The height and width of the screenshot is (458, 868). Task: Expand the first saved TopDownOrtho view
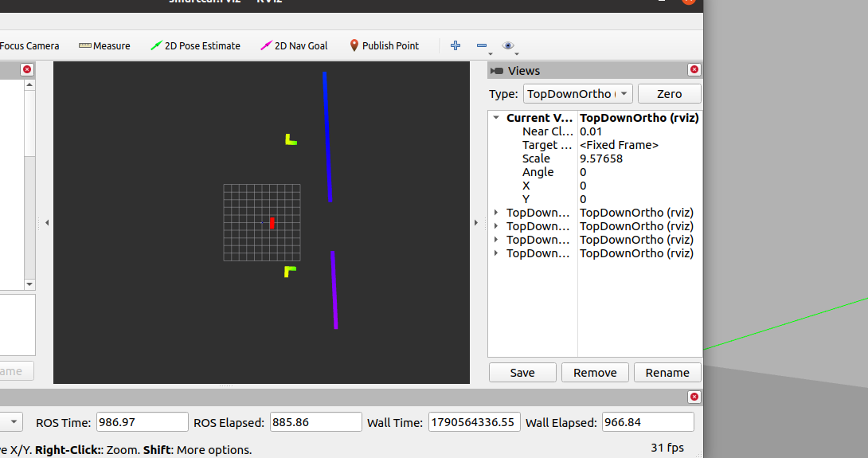(x=497, y=213)
